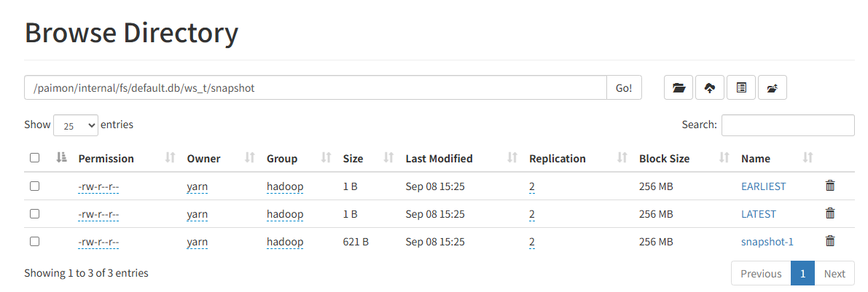Delete snapshot-1 using its trash icon
868x292 pixels.
(x=830, y=241)
